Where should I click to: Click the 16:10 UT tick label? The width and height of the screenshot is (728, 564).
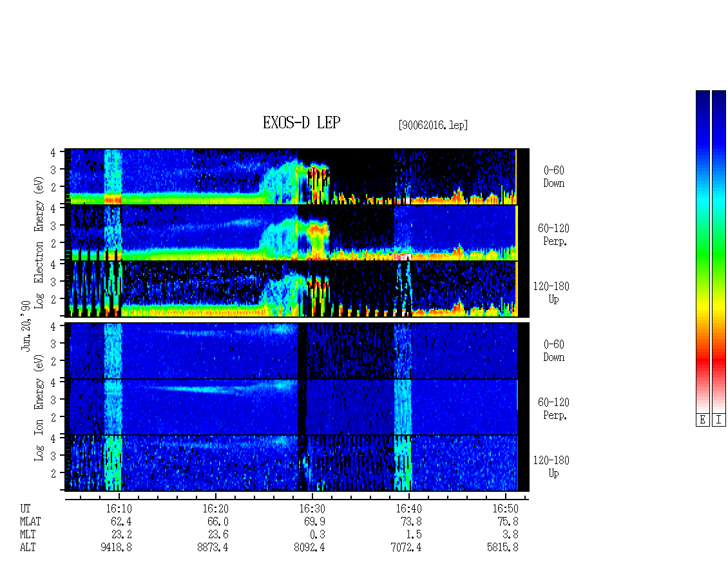coord(119,509)
